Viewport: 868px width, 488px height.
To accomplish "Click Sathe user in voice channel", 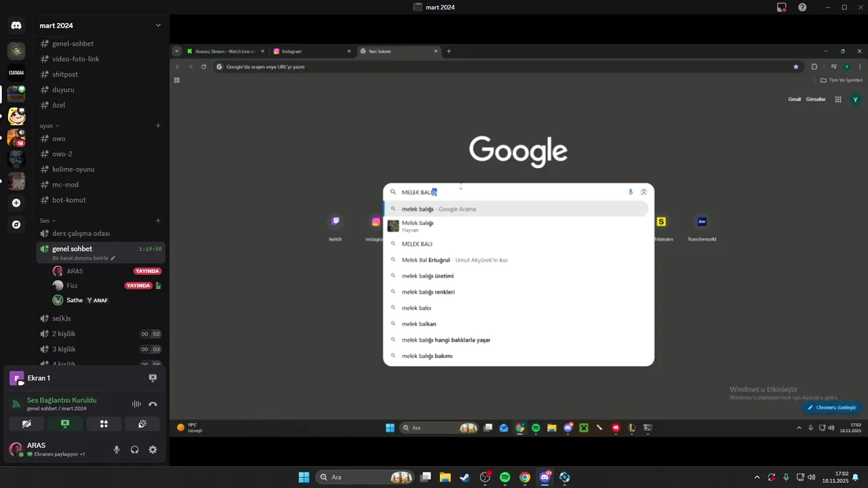I will 106,300.
